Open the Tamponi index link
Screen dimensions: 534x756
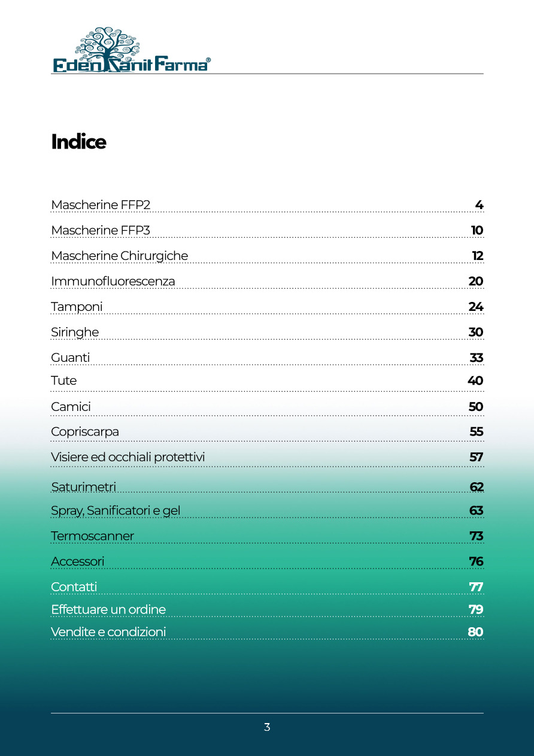77,307
